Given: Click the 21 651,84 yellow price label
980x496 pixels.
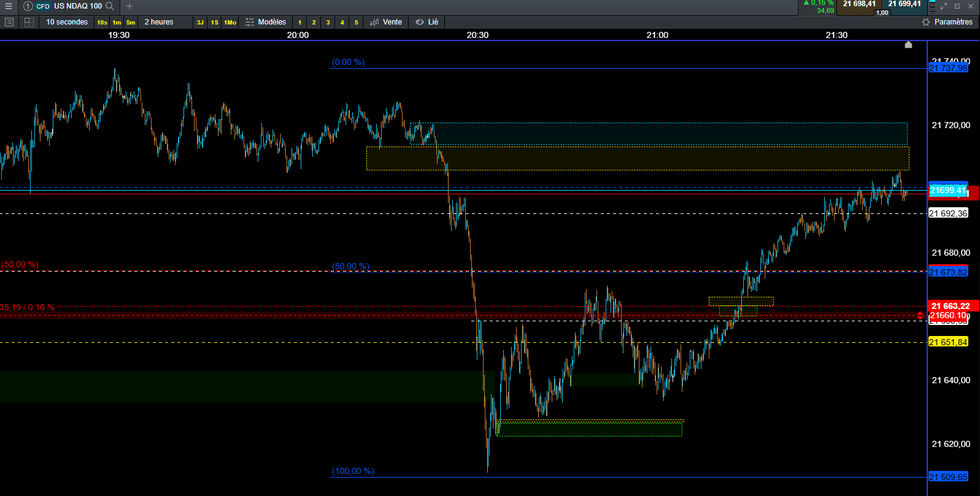Looking at the screenshot, I should click(x=948, y=342).
